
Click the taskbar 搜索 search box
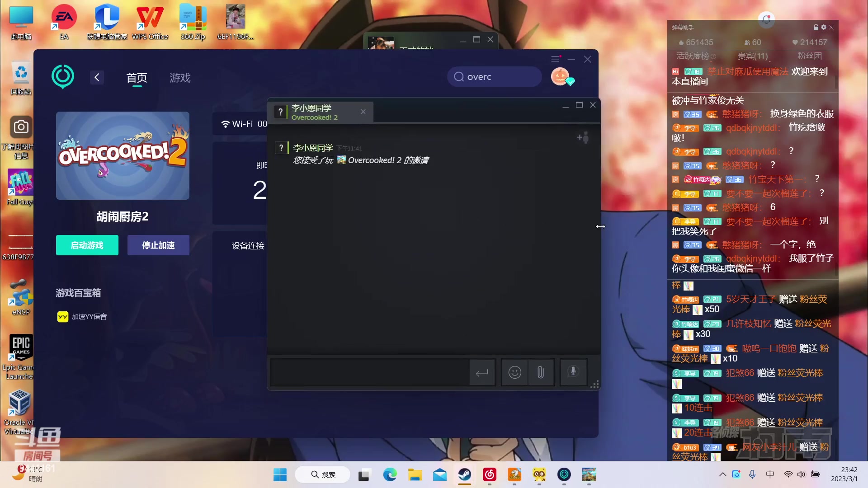pyautogui.click(x=323, y=474)
